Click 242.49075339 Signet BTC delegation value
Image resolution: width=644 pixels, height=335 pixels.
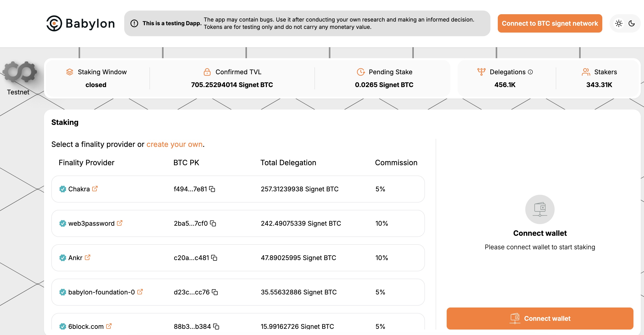tap(301, 223)
